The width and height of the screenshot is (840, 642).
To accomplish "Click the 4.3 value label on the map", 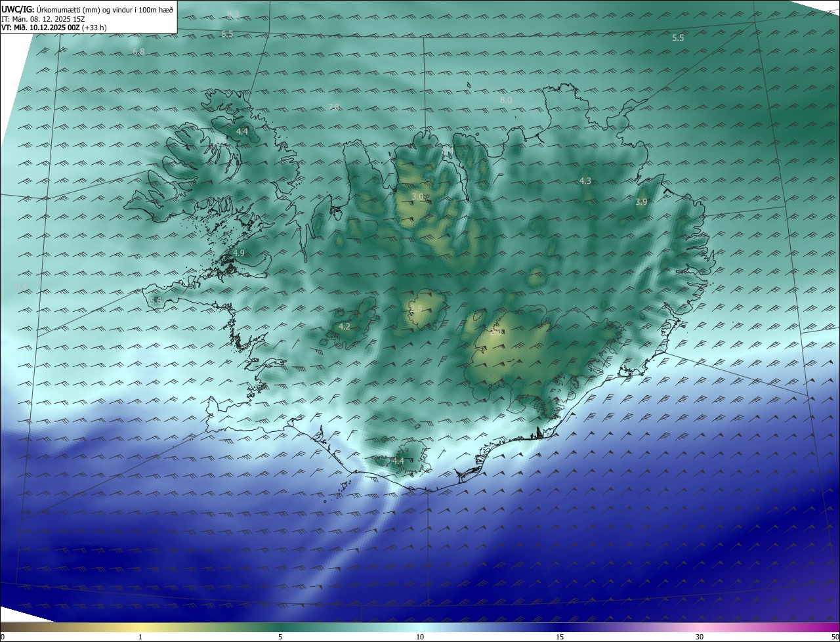I will point(585,181).
